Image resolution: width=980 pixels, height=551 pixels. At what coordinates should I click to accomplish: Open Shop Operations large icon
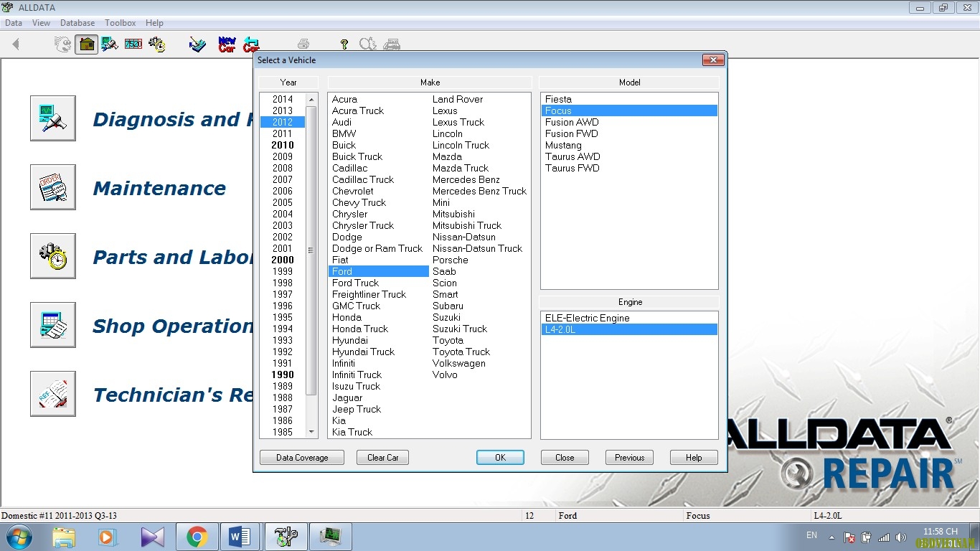(53, 325)
